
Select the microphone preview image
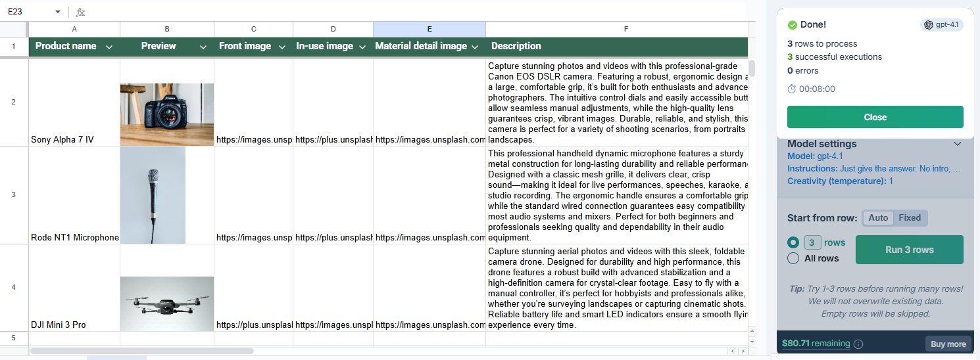pos(153,195)
